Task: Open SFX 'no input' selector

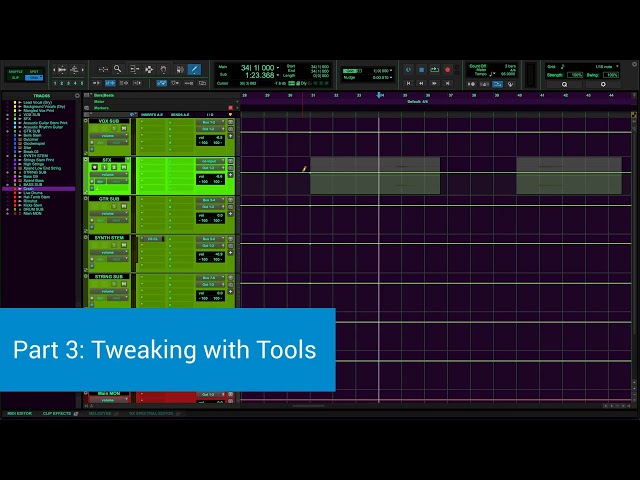Action: (211, 161)
